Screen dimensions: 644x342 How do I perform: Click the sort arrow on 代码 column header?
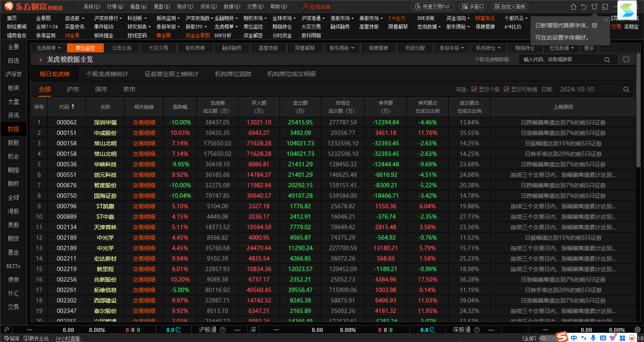point(72,106)
